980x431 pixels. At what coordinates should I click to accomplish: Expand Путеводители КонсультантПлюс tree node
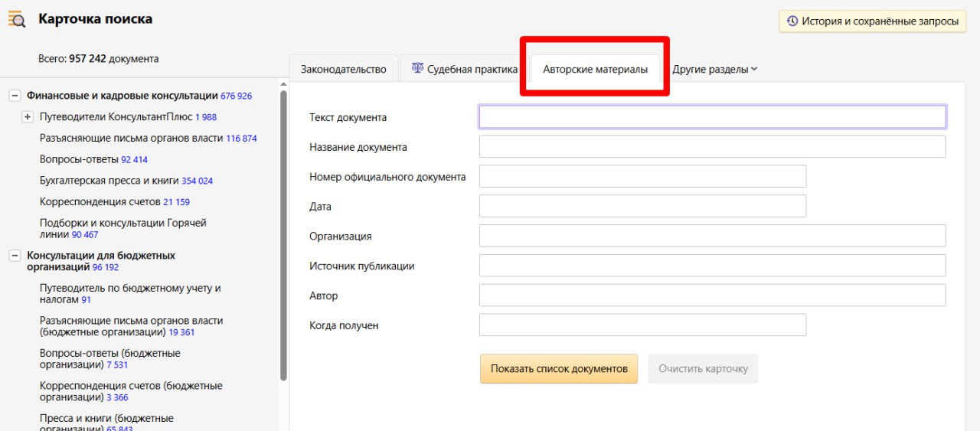click(x=28, y=117)
